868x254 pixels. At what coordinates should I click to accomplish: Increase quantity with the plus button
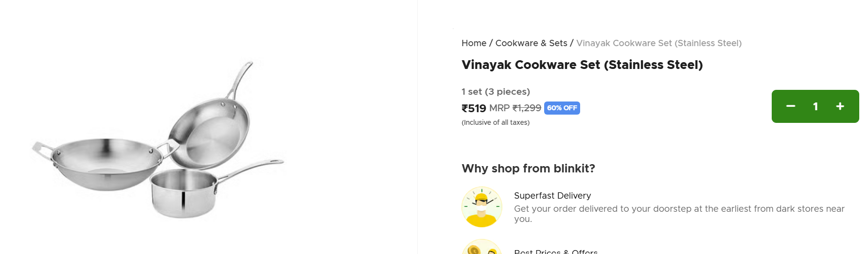pos(840,106)
